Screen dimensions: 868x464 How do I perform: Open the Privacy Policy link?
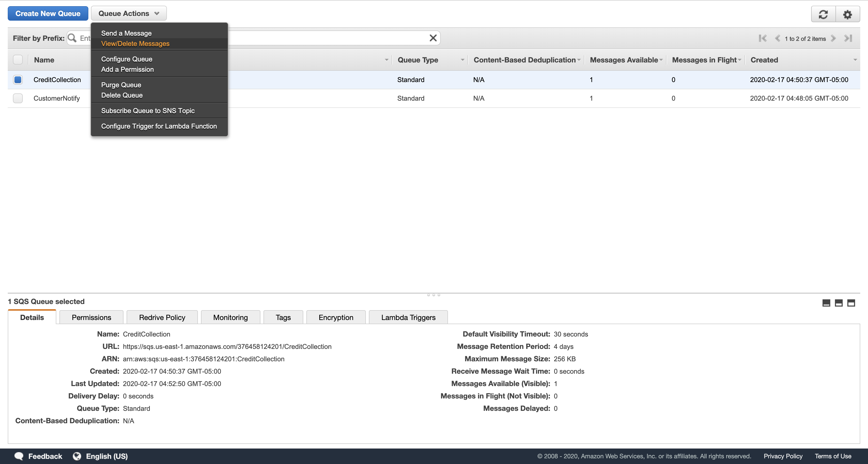[783, 456]
